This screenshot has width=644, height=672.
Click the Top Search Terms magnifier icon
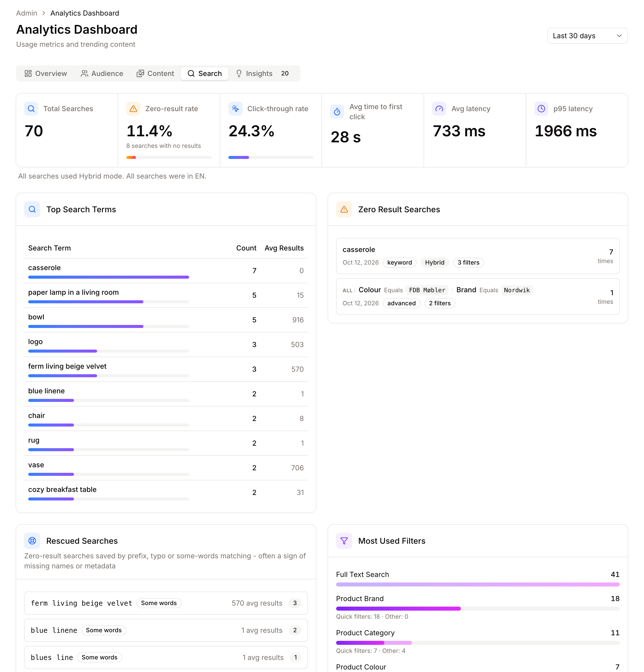pyautogui.click(x=32, y=209)
